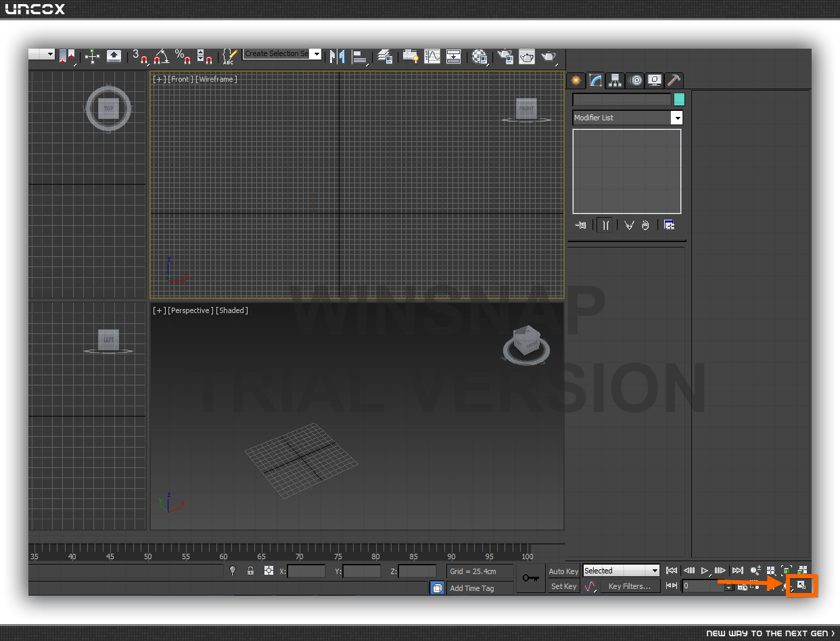Click the object name input field
This screenshot has height=641, width=840.
[622, 99]
